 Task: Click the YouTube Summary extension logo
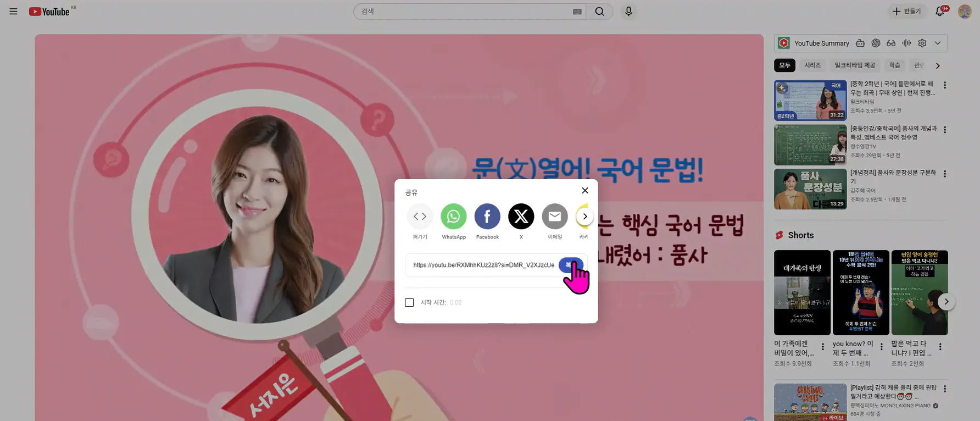coord(784,43)
